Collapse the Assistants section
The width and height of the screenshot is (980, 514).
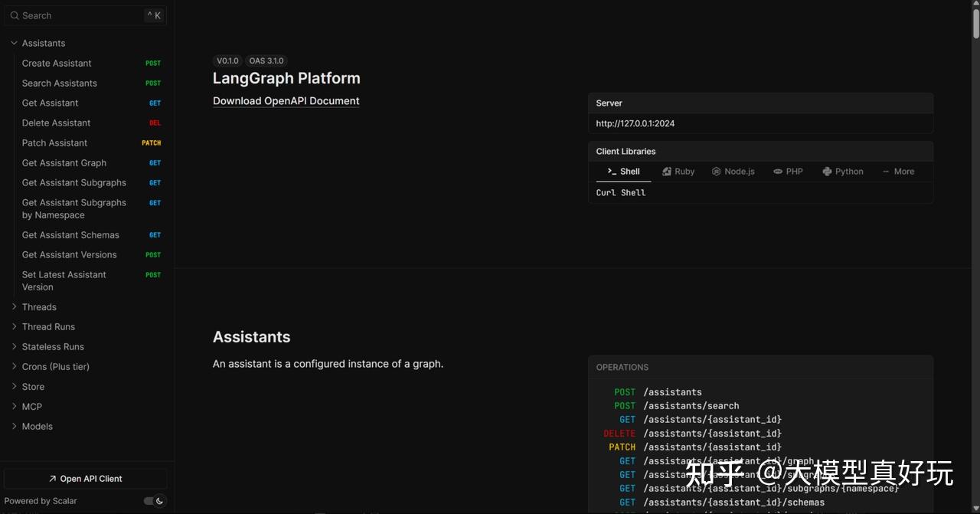[x=14, y=43]
